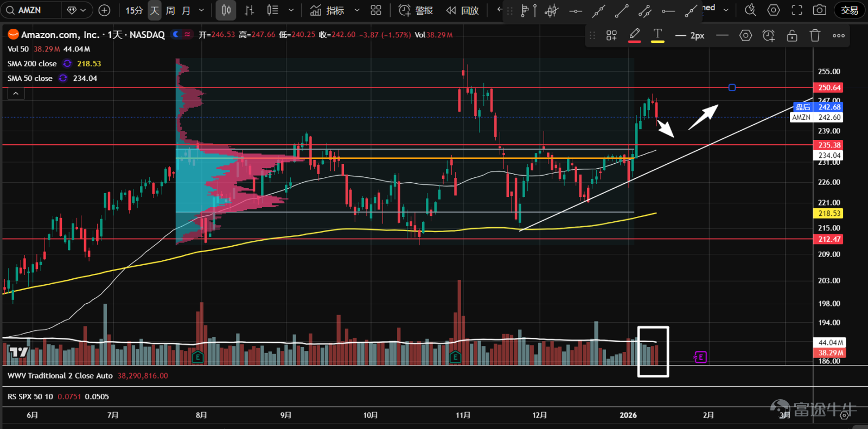Select the Vol 50 indicator legend
Image resolution: width=868 pixels, height=429 pixels.
point(18,49)
